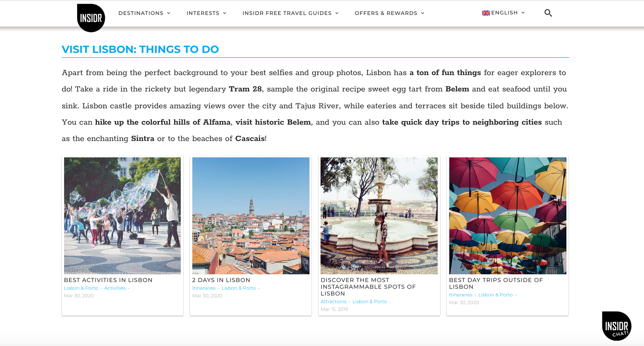The image size is (644, 346).
Task: Expand the Destinations chevron arrow
Action: (x=169, y=13)
